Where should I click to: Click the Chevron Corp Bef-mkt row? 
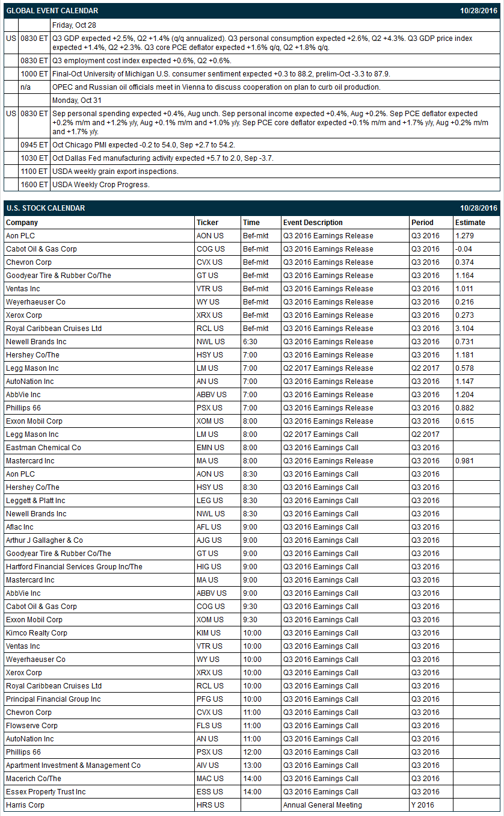click(x=251, y=262)
